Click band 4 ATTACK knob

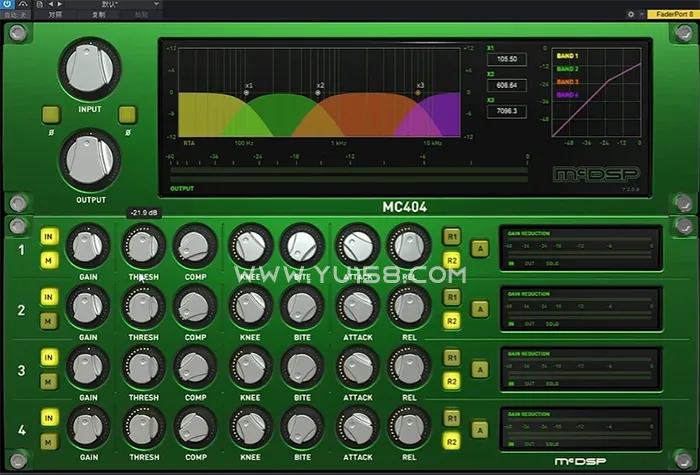tap(358, 428)
